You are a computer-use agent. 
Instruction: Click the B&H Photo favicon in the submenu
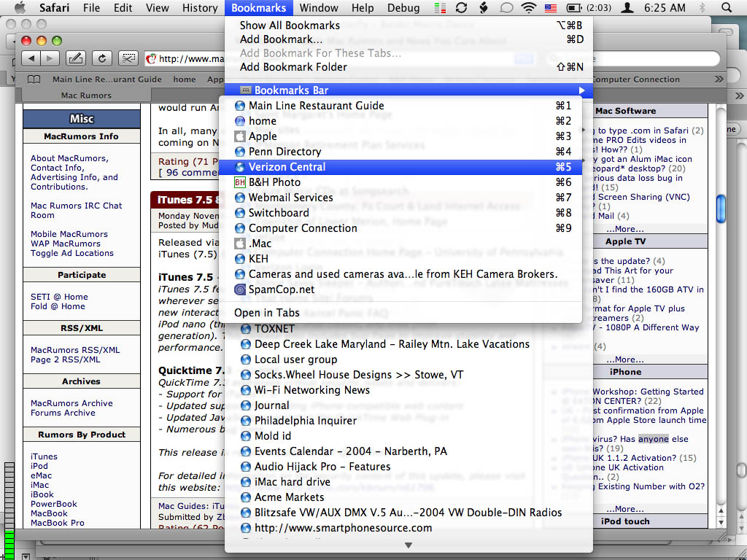239,182
